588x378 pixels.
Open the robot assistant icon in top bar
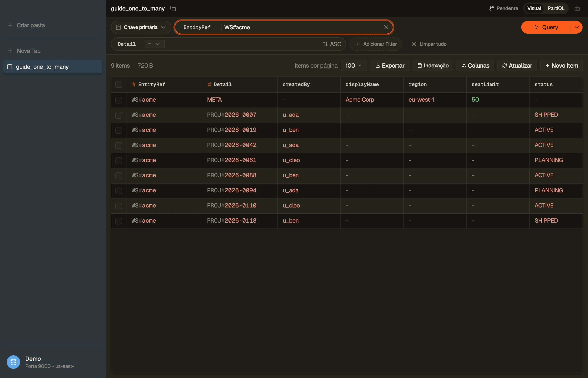click(577, 9)
